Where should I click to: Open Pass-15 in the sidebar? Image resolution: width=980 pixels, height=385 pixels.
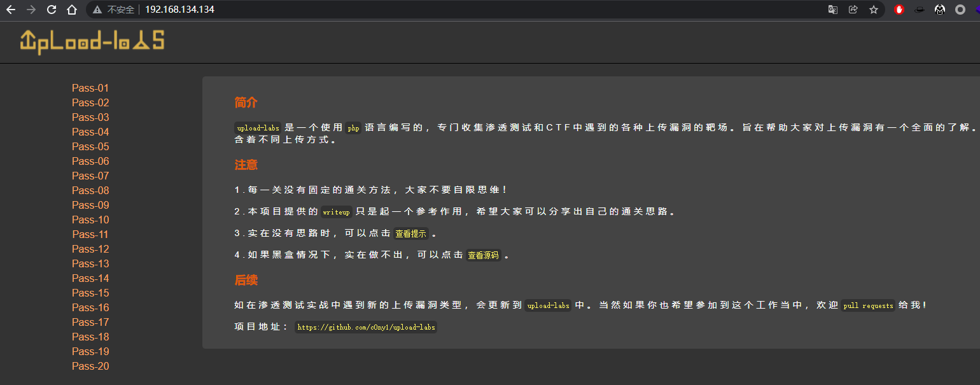[x=90, y=293]
